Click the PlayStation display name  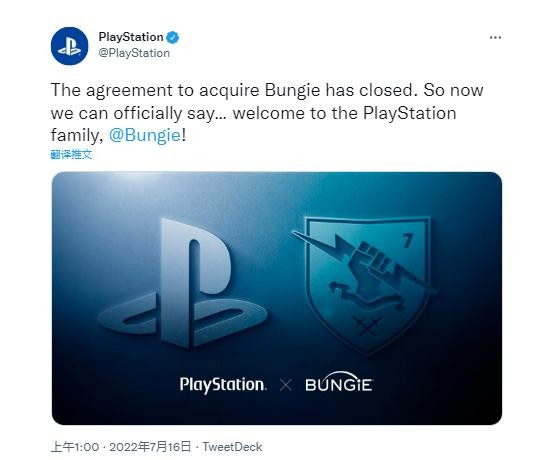[x=131, y=37]
